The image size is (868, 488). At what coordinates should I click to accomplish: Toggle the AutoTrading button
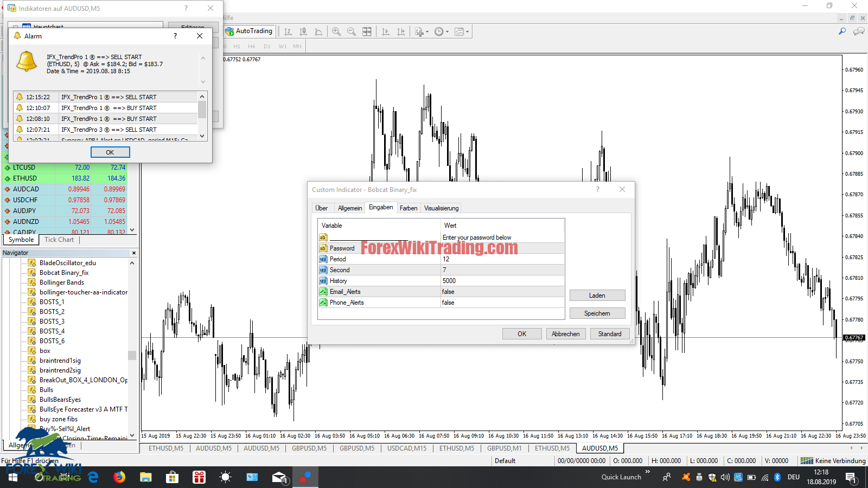point(249,31)
